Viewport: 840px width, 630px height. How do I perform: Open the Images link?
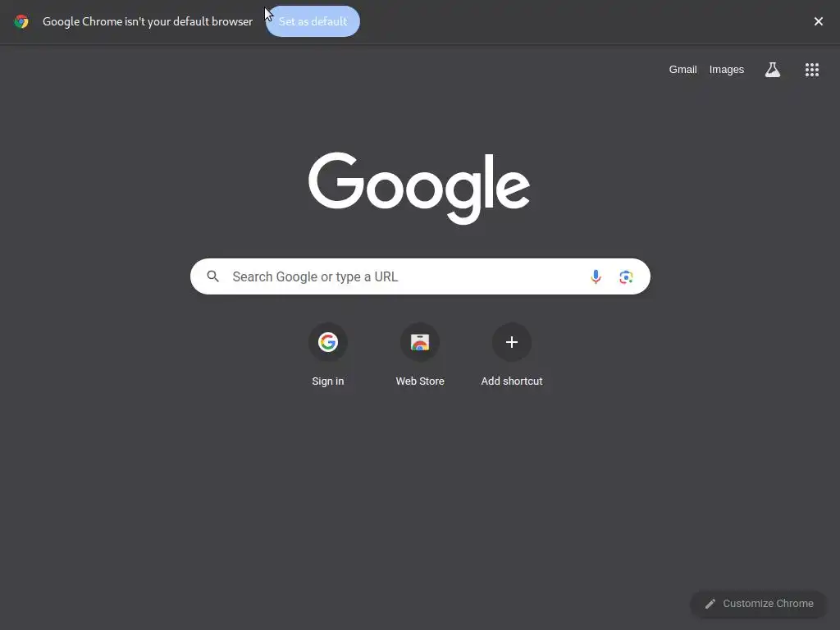[727, 70]
